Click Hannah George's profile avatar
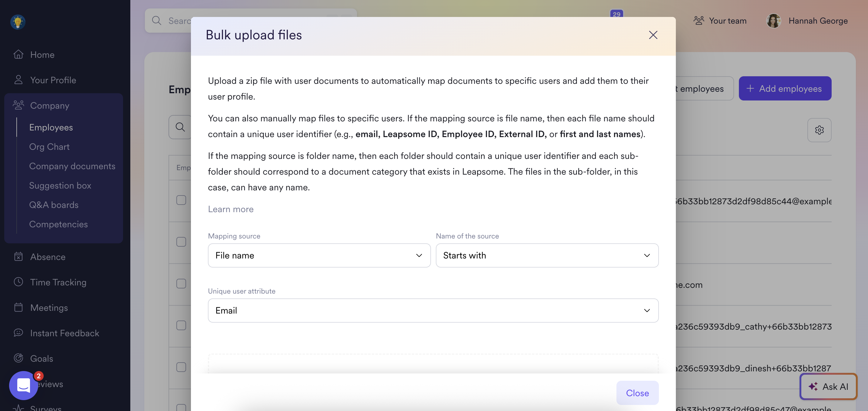The image size is (868, 411). (x=774, y=21)
